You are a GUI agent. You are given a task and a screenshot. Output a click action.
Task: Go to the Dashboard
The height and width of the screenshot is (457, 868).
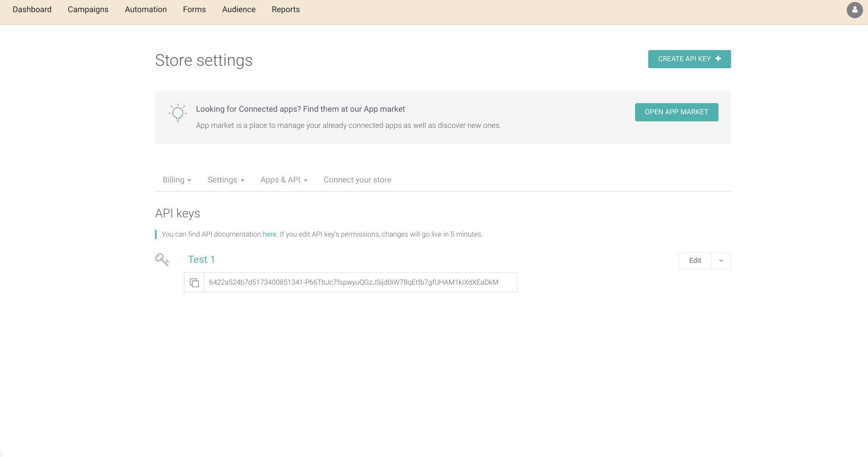click(32, 9)
